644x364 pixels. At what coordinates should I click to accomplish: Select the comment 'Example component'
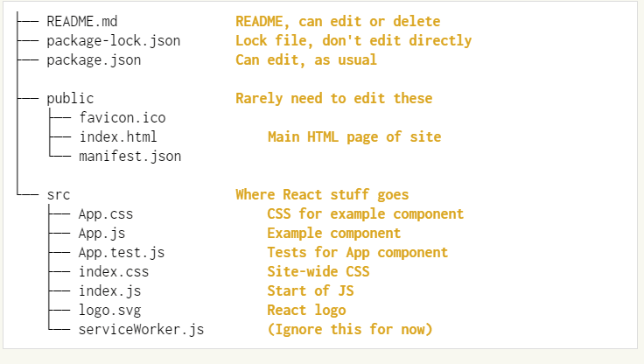point(334,234)
